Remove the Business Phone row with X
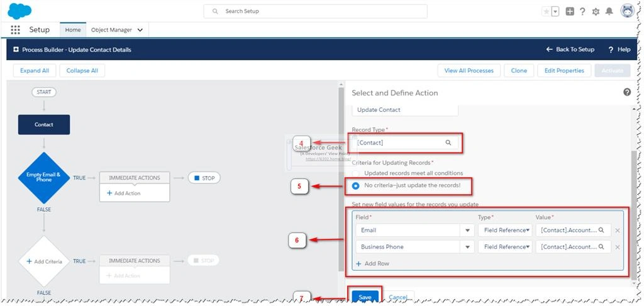The height and width of the screenshot is (306, 644). tap(618, 248)
